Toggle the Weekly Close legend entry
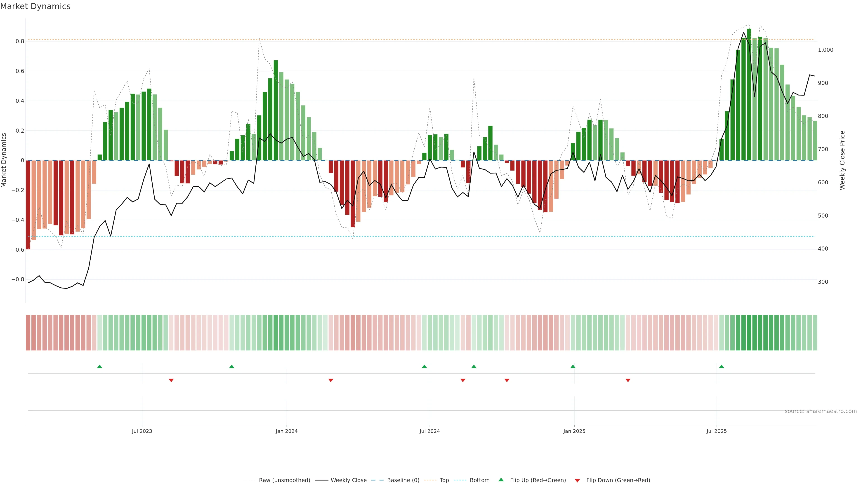 [x=348, y=480]
